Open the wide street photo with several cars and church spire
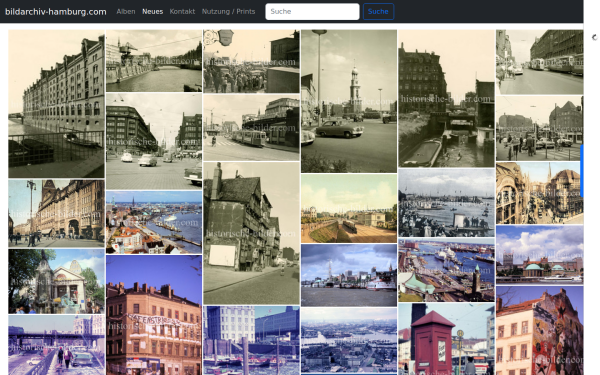Image resolution: width=600 pixels, height=375 pixels. (154, 141)
